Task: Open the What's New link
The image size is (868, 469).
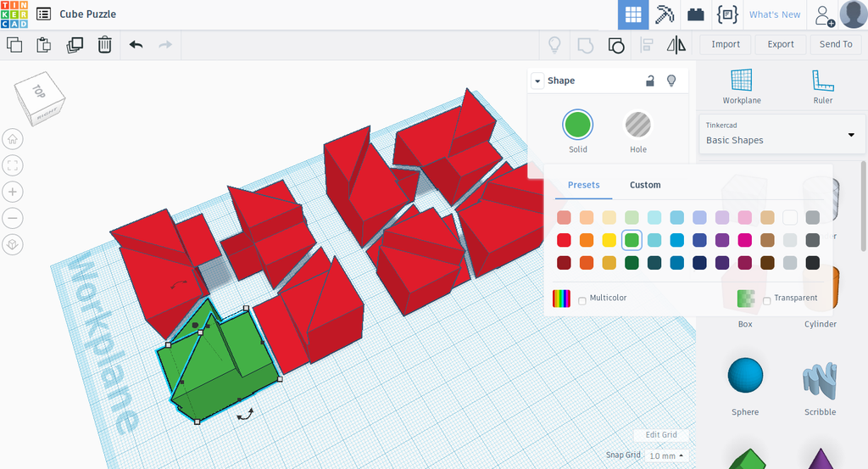Action: pos(775,14)
